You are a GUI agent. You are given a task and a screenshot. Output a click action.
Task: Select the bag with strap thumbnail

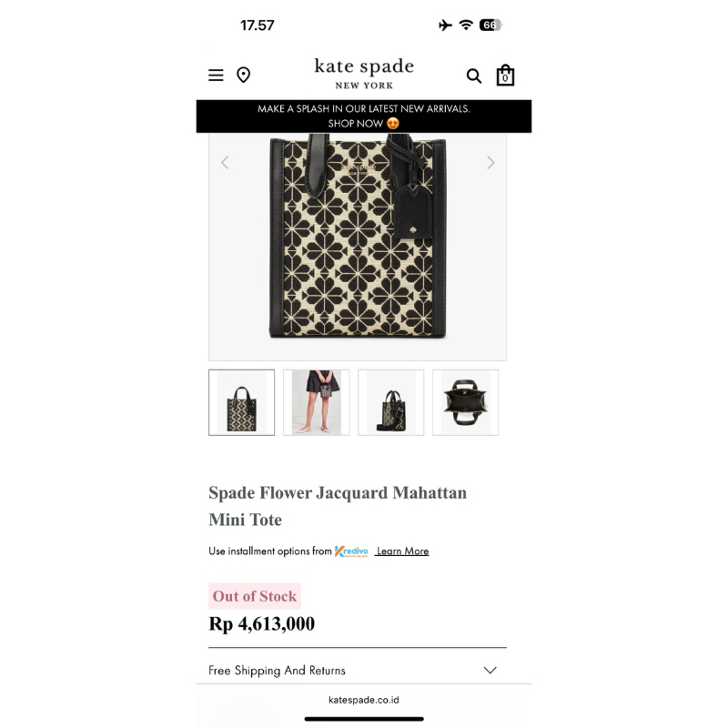[391, 402]
